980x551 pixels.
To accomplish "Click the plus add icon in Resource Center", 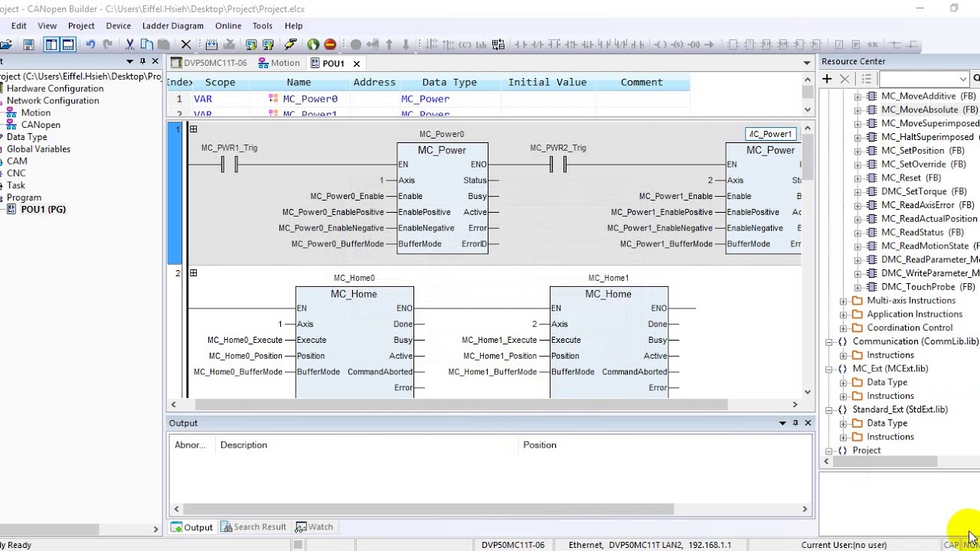I will pos(827,79).
